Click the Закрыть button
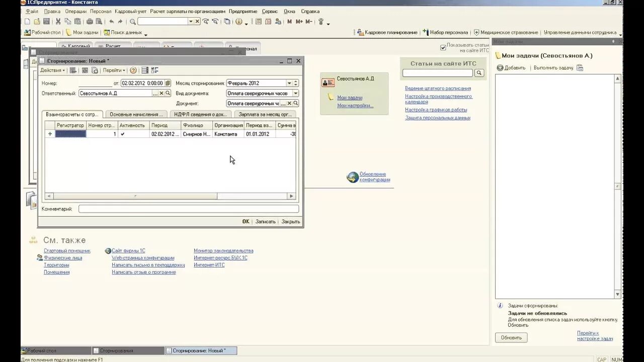Image resolution: width=644 pixels, height=362 pixels. point(291,221)
